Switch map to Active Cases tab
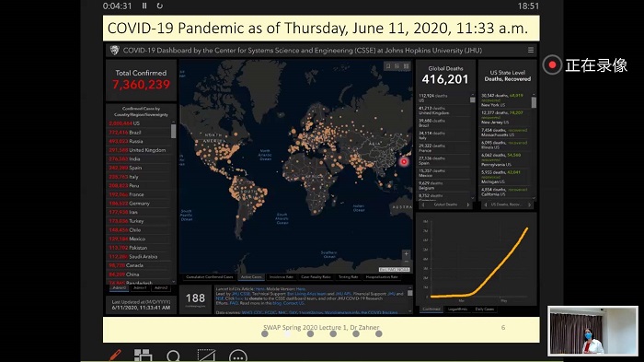This screenshot has height=362, width=644. click(251, 277)
